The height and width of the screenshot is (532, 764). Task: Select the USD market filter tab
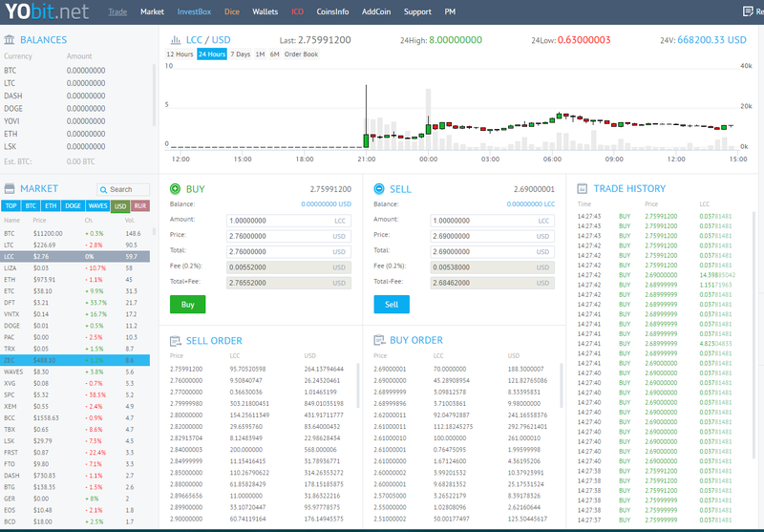pyautogui.click(x=120, y=206)
